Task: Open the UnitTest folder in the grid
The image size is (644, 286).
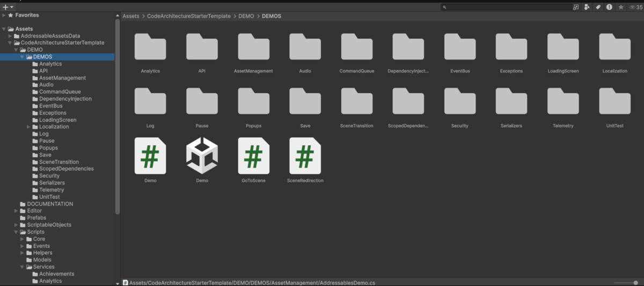Action: 614,102
